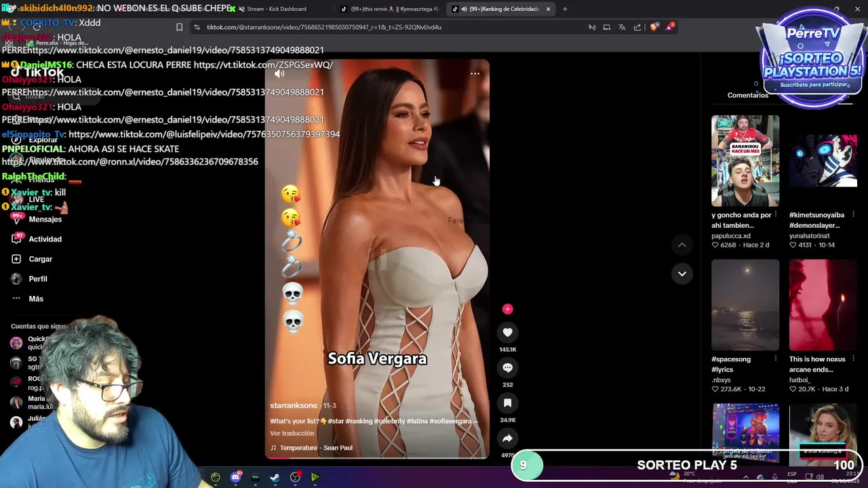Seek on the video progress bar
Screen dimensions: 868x488
click(376, 457)
